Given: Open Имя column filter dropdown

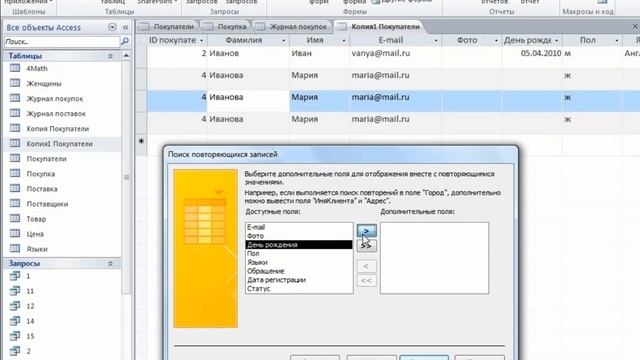Looking at the screenshot, I should (x=344, y=40).
